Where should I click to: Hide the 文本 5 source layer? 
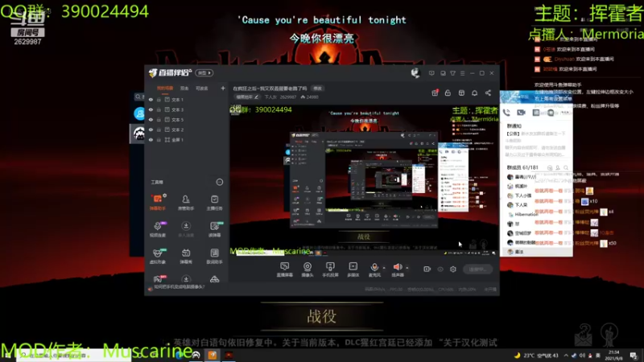(x=151, y=120)
